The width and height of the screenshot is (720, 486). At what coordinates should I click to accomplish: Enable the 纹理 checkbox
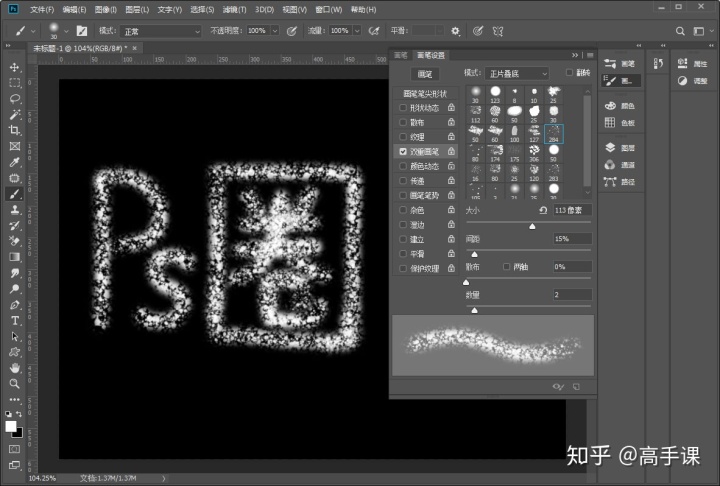[x=403, y=136]
